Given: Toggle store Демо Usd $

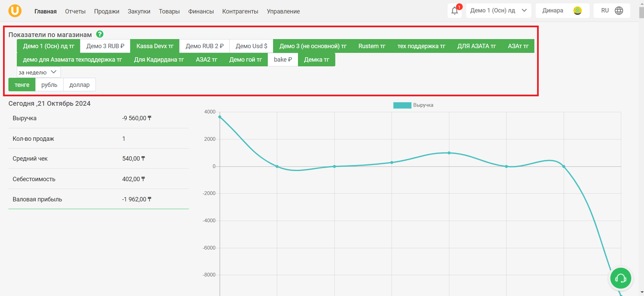Looking at the screenshot, I should (x=252, y=46).
